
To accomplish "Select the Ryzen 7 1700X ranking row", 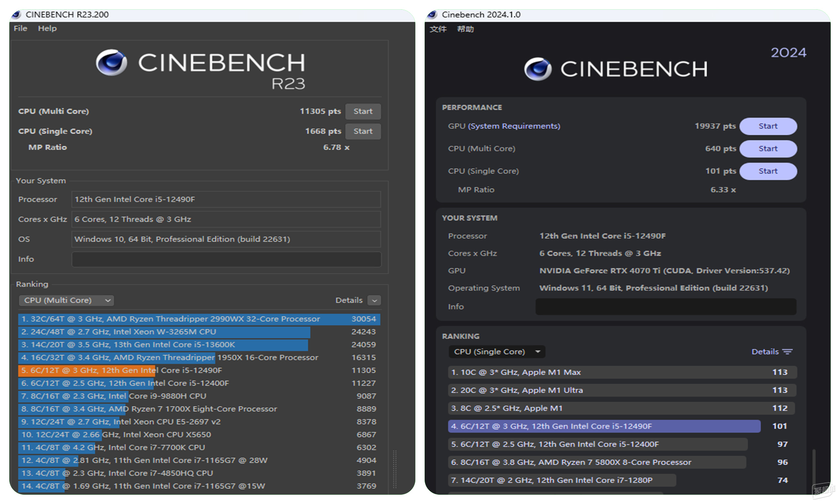I will click(x=199, y=409).
